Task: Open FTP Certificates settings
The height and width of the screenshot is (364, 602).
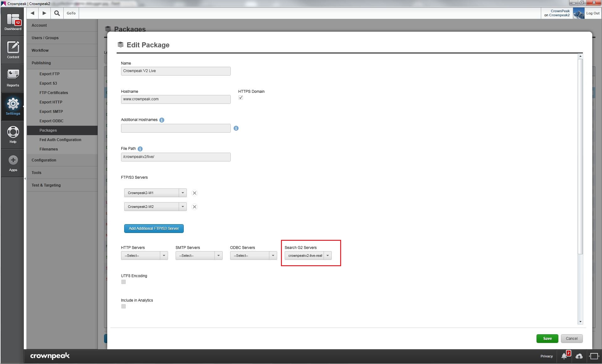Action: point(62,93)
